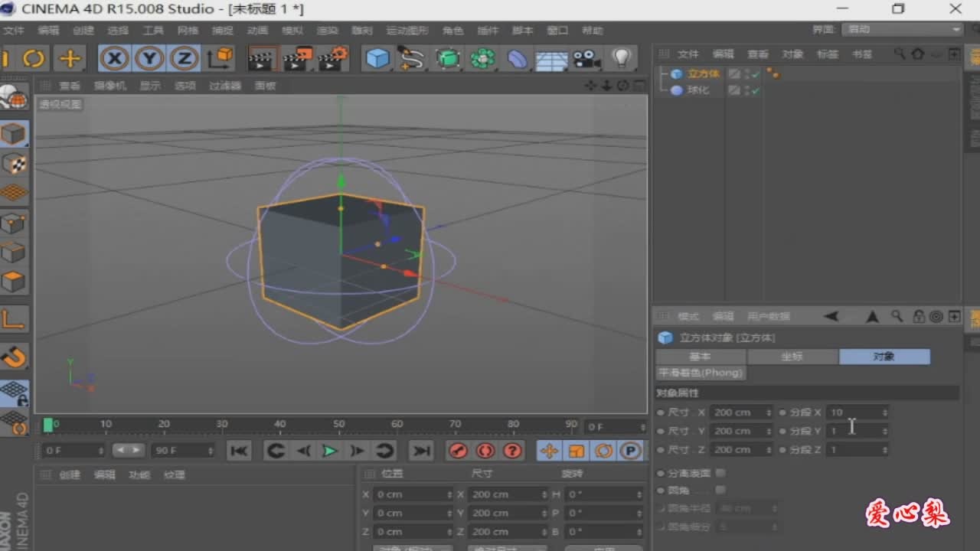Viewport: 980px width, 551px height.
Task: Click Record Active Objects red button
Action: click(x=459, y=451)
